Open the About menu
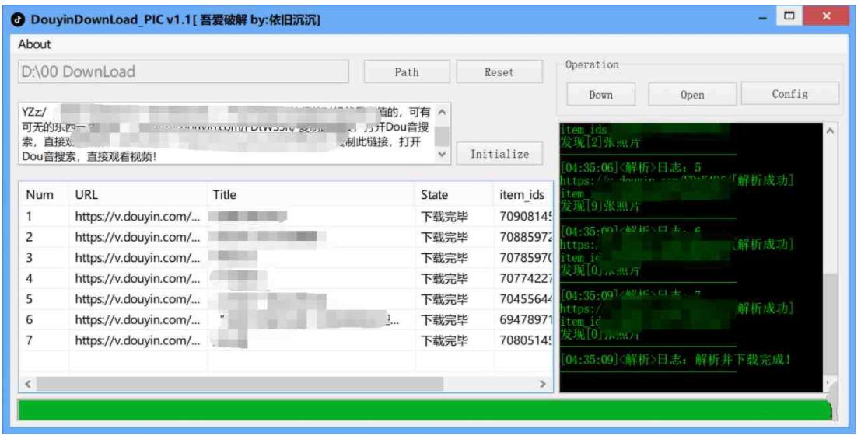 click(x=34, y=44)
